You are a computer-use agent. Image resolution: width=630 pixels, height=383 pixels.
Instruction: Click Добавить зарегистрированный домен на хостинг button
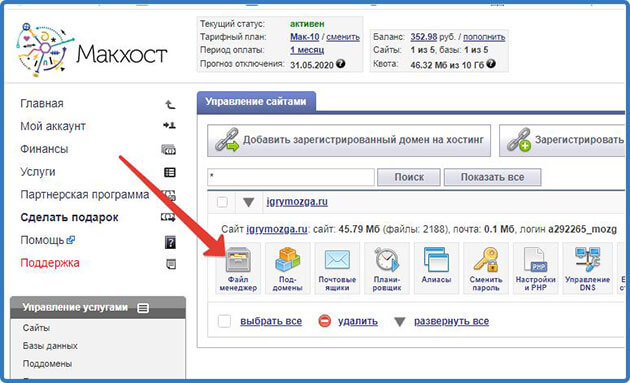point(349,140)
